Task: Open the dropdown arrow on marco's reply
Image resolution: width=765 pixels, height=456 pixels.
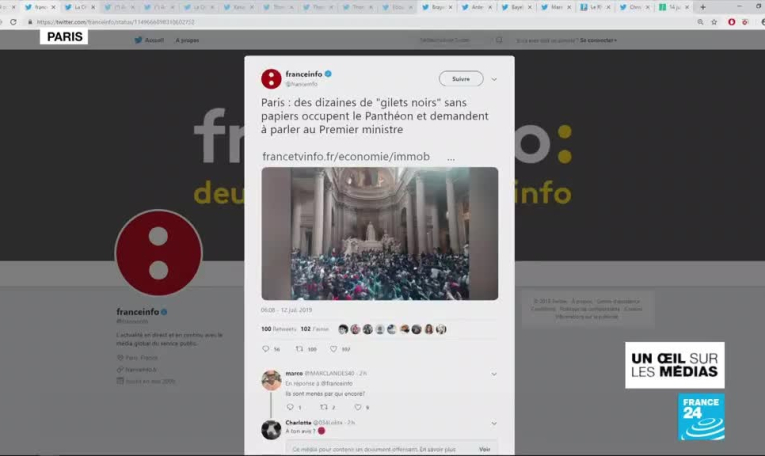Action: 494,374
